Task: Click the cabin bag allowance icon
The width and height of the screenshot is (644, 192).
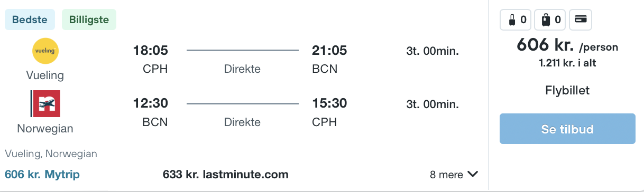Action: (x=516, y=21)
